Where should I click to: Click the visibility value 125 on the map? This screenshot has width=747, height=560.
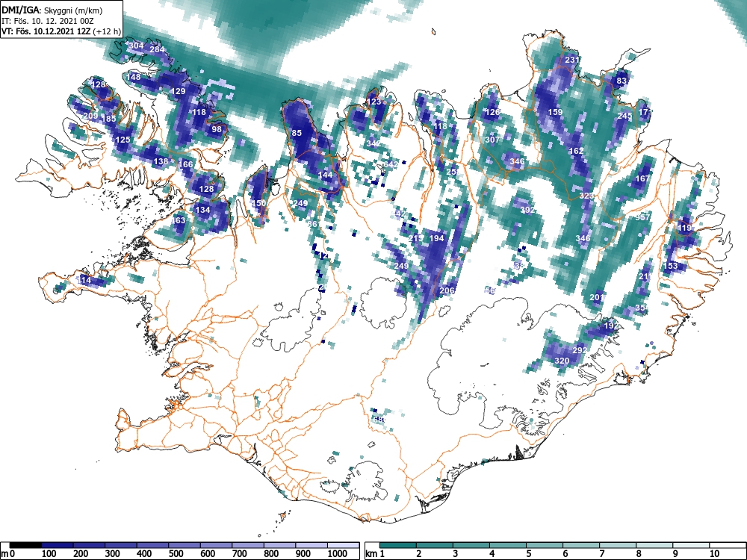click(123, 140)
